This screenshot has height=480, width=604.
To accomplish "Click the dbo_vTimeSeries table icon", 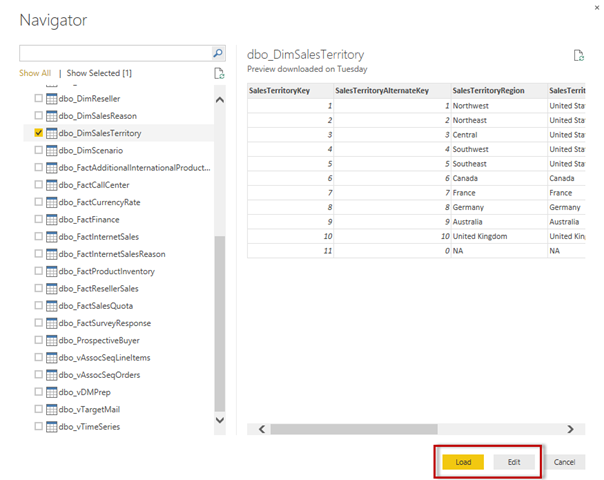I will click(51, 426).
